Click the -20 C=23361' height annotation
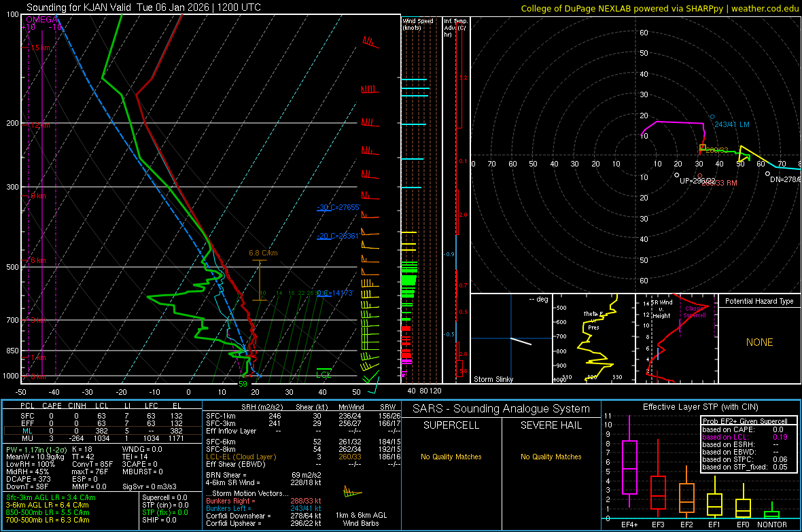The width and height of the screenshot is (802, 532). coord(338,236)
